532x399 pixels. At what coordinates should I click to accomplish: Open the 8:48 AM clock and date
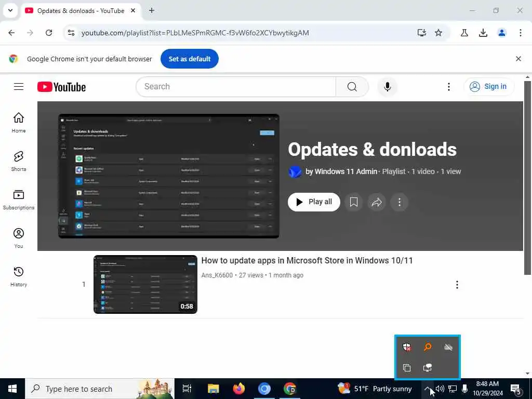[x=487, y=389]
